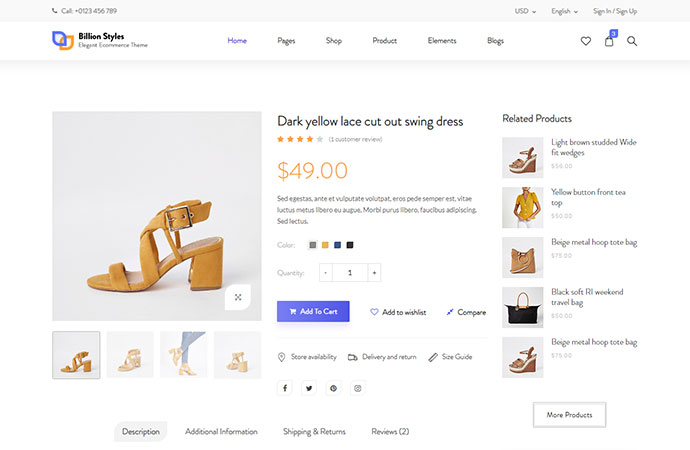Open the shopping cart bag icon
The image size is (690, 450).
[609, 41]
